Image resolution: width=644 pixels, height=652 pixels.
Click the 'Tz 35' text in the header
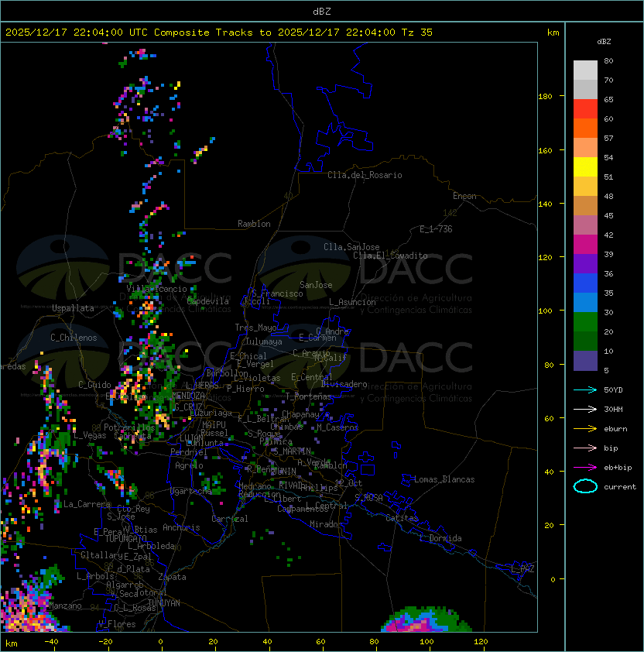tap(417, 33)
